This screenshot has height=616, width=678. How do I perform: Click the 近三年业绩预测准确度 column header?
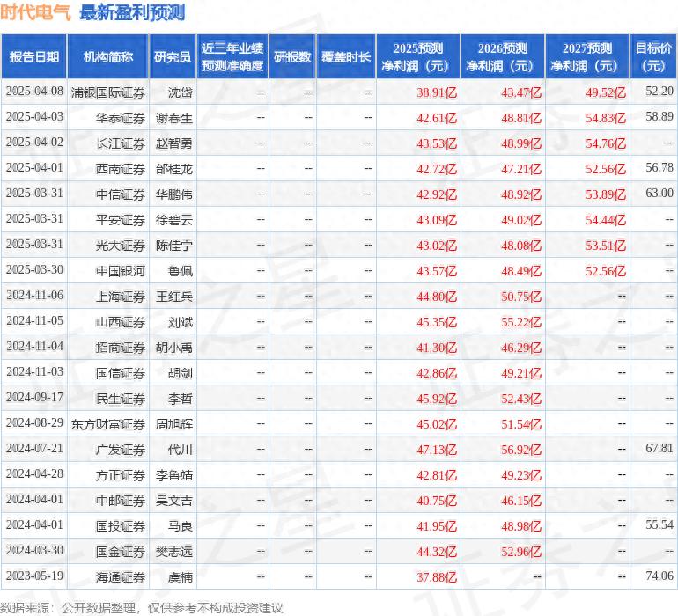tap(232, 56)
